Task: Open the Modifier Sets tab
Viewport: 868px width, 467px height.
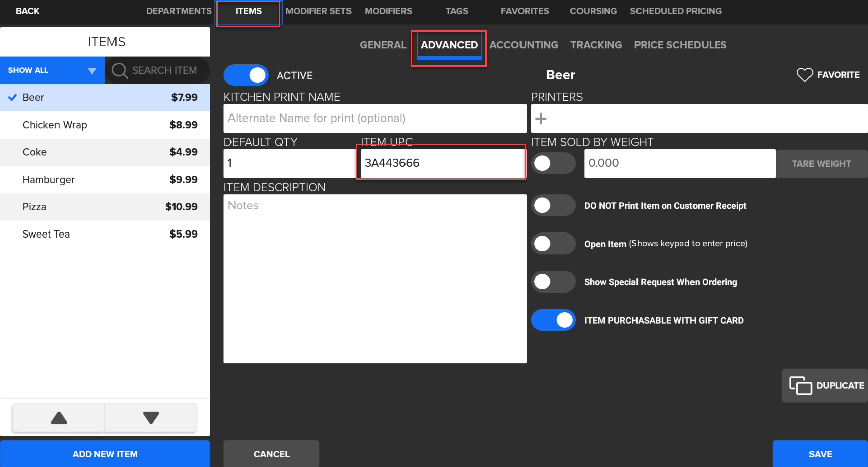Action: (318, 11)
